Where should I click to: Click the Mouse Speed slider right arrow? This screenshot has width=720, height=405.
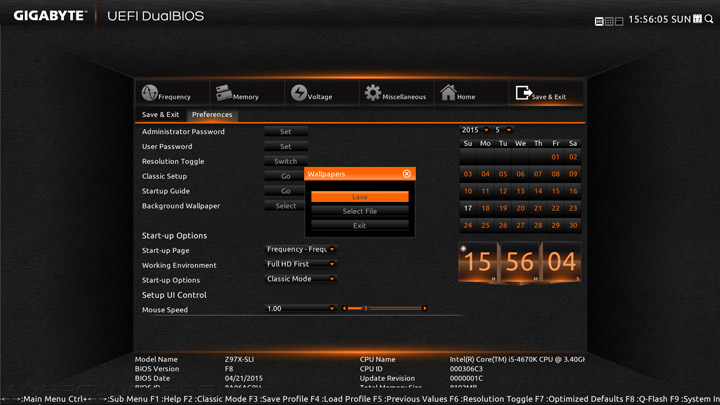point(425,309)
